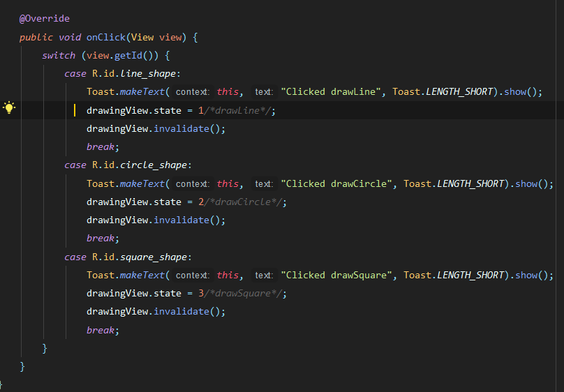Click the "Clicked drawLine" string literal

pos(331,92)
